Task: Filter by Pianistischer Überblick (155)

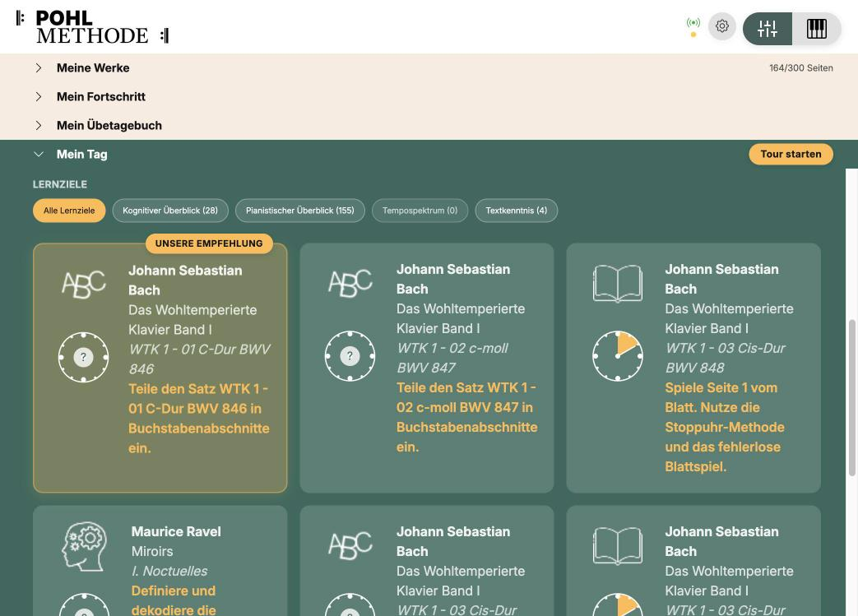Action: (300, 211)
